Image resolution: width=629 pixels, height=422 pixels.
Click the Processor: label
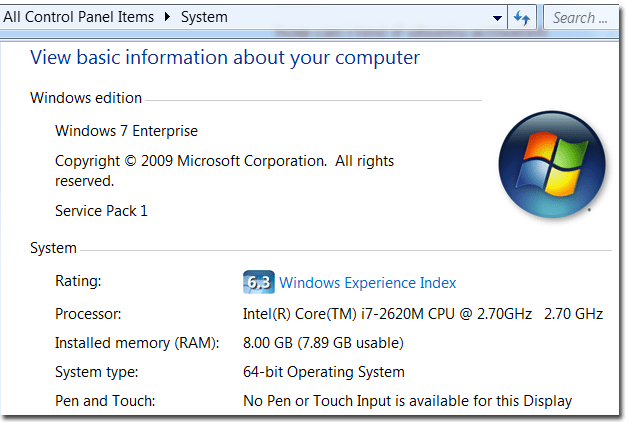[88, 314]
